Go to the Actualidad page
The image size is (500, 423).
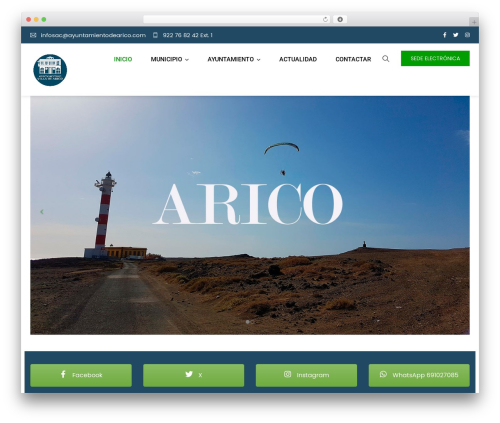(x=298, y=59)
